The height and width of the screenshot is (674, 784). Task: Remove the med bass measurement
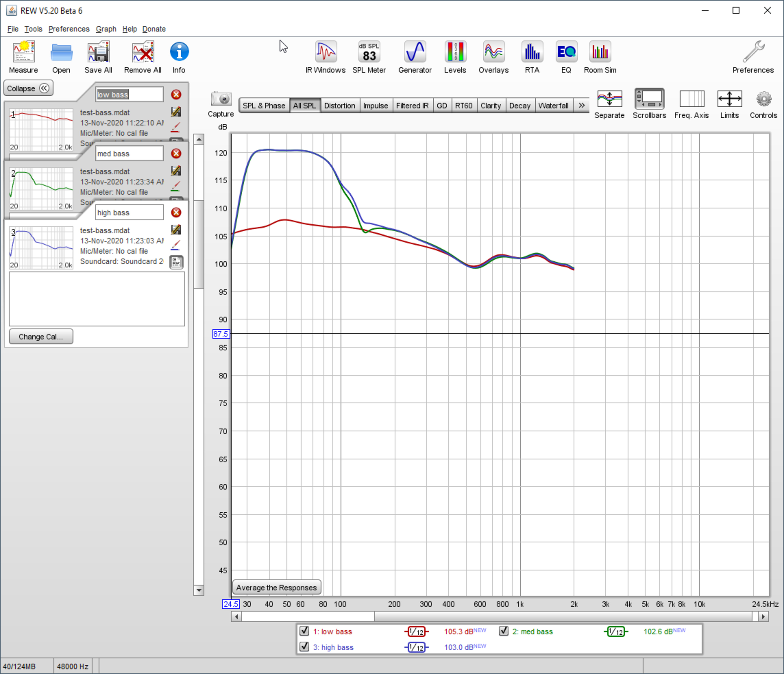tap(176, 154)
